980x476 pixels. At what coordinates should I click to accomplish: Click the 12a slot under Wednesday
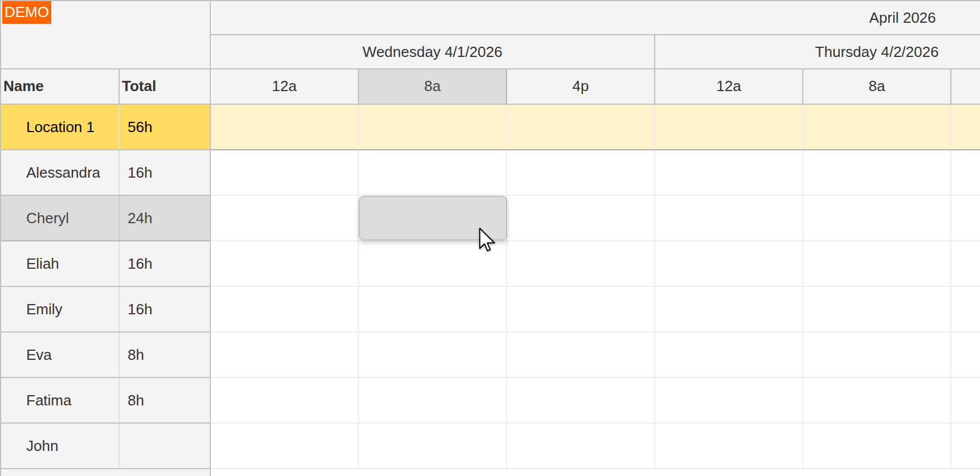point(284,87)
